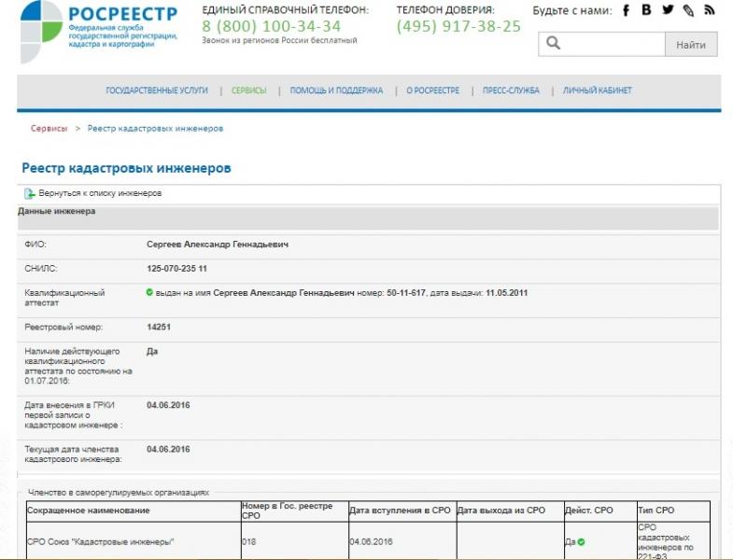Click green status icon in Дейст. СРО column
733x560 pixels.
581,541
